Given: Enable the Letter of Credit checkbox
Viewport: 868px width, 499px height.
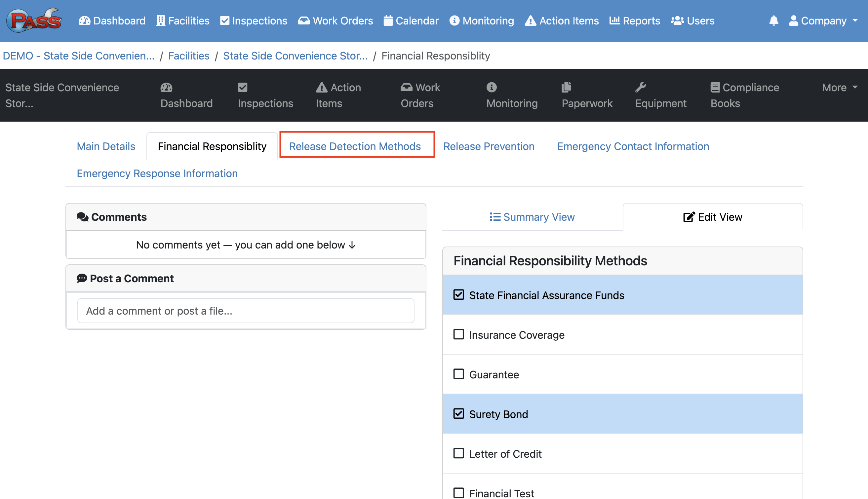Looking at the screenshot, I should [458, 453].
